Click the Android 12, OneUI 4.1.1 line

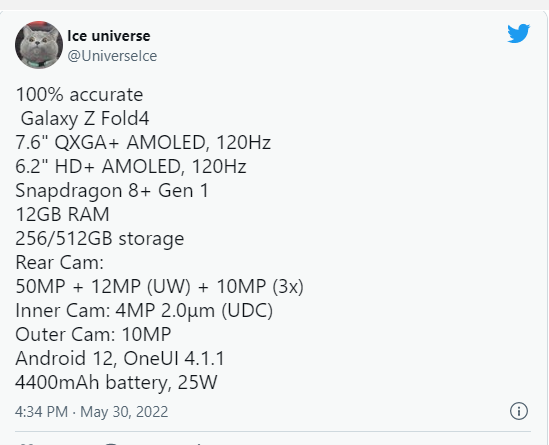[x=120, y=359]
